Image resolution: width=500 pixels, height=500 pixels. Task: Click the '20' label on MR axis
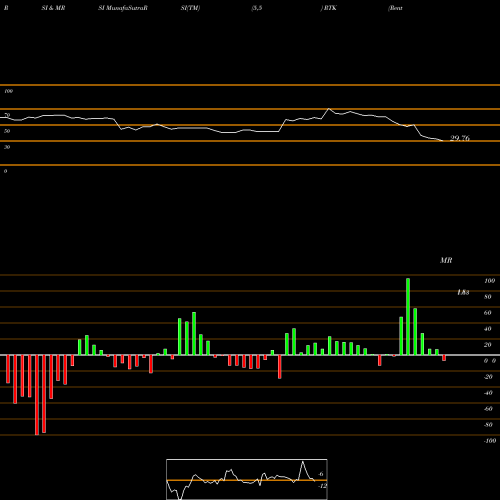pos(488,345)
